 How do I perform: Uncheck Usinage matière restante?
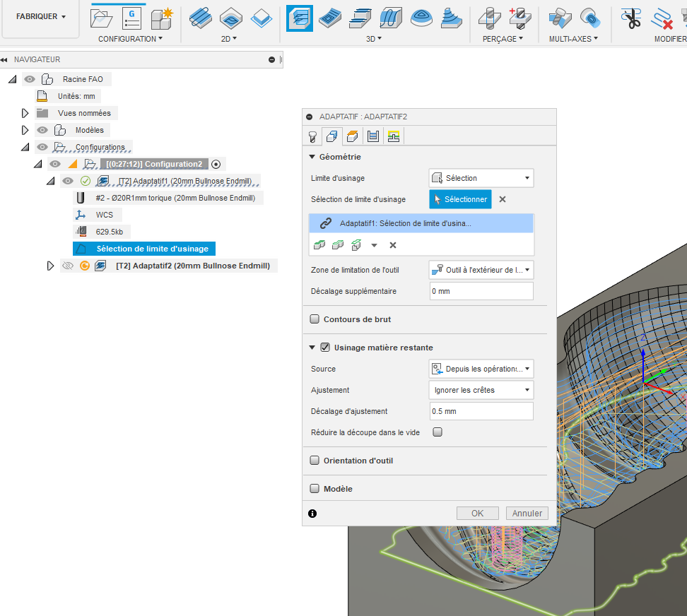coord(325,348)
